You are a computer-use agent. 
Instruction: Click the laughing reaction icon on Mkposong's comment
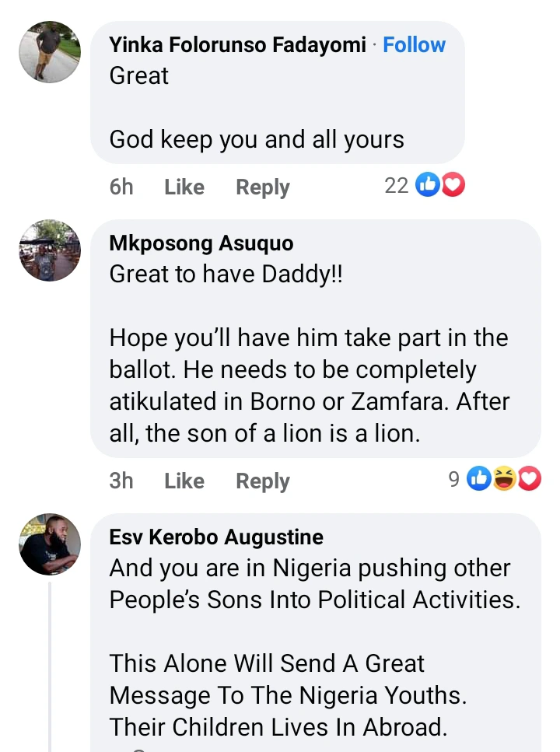tap(504, 481)
